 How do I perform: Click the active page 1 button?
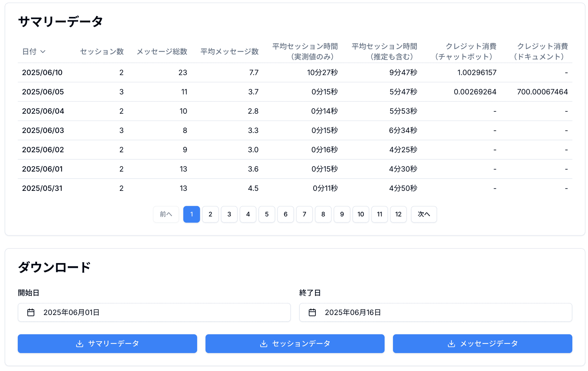point(191,214)
